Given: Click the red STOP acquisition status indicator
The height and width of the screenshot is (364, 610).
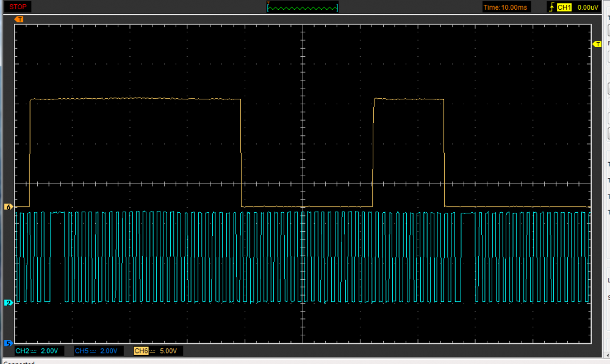Looking at the screenshot, I should click(x=18, y=7).
